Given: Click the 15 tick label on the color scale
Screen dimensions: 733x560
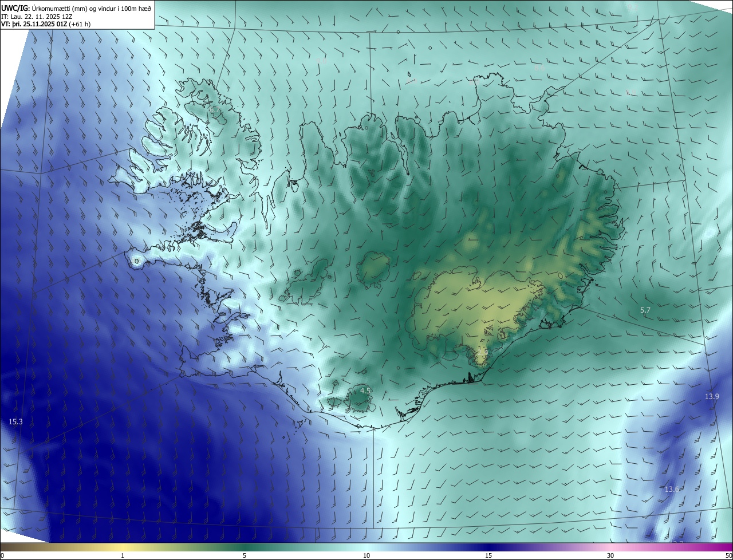Looking at the screenshot, I should tap(488, 555).
